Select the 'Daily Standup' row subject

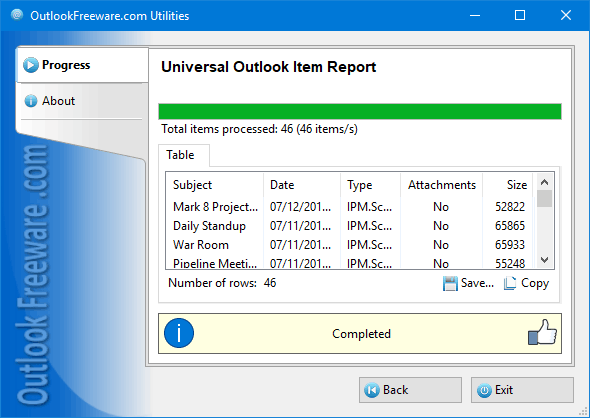(209, 226)
